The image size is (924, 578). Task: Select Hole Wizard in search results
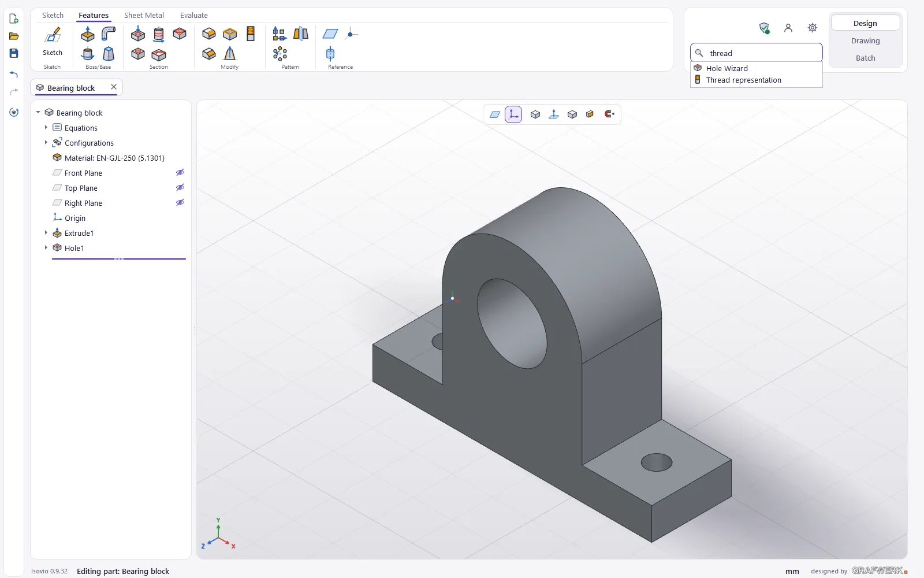(757, 68)
